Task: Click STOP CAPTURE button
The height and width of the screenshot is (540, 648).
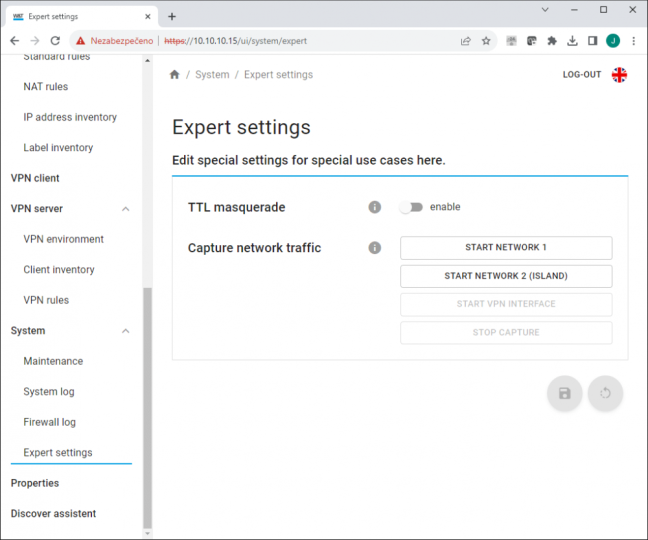Action: click(x=506, y=333)
